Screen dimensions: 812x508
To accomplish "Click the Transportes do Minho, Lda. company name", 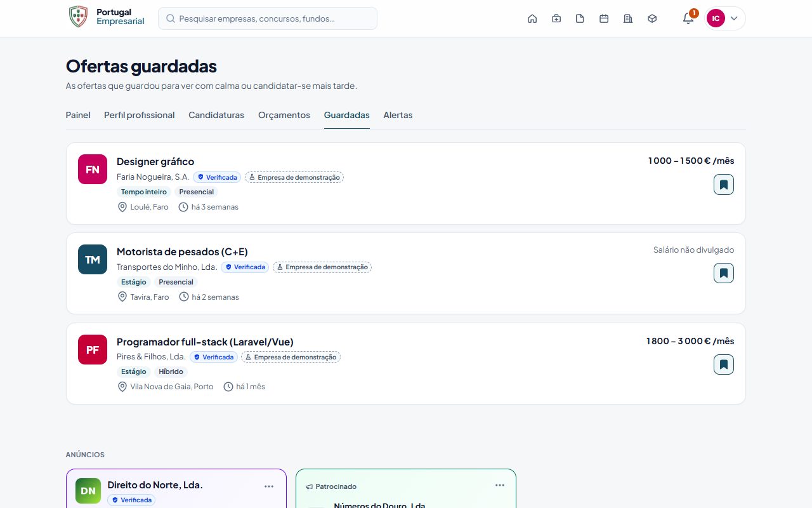I will pos(167,267).
